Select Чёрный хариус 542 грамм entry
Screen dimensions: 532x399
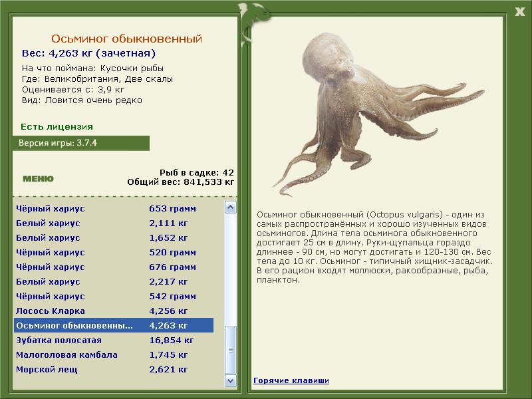114,296
